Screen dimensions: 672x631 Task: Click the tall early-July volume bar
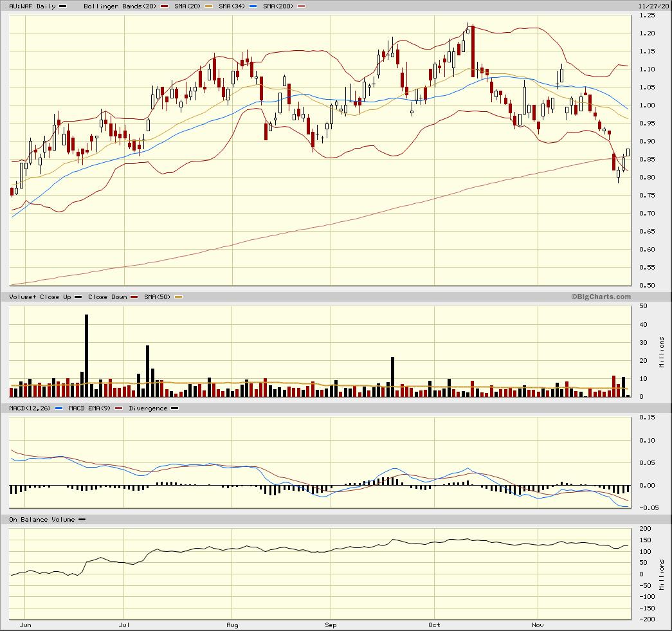click(x=148, y=371)
